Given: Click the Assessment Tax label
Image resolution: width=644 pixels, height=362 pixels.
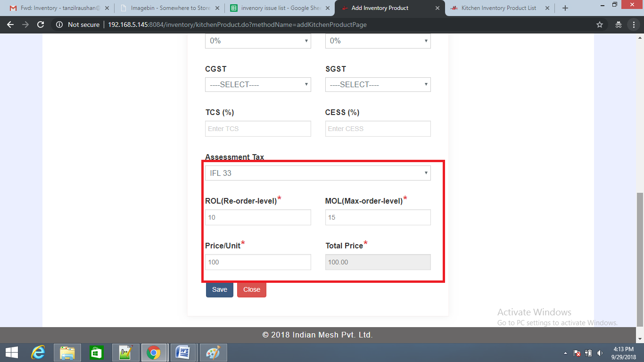Looking at the screenshot, I should click(235, 157).
